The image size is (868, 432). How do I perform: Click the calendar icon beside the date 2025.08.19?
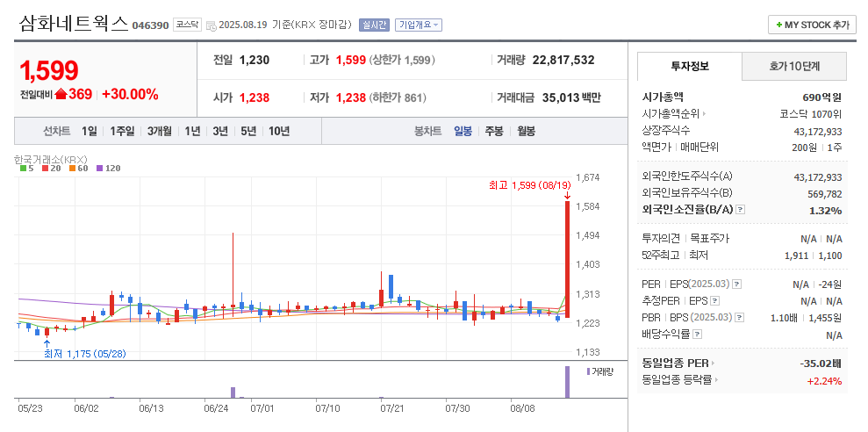tap(211, 25)
